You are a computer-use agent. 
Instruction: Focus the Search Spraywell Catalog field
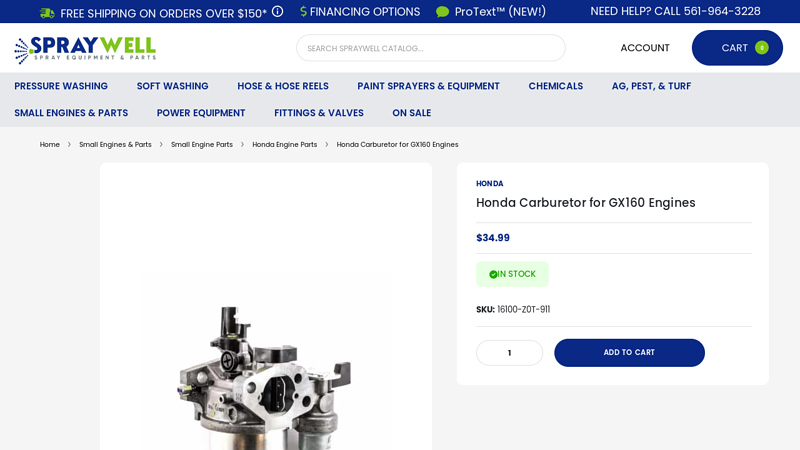click(431, 48)
